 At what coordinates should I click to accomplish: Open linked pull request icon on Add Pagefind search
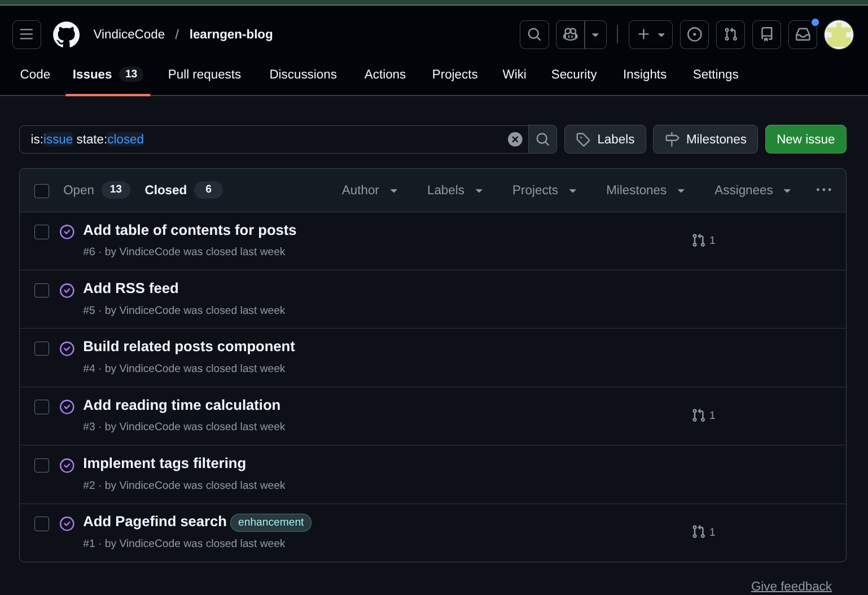coord(698,532)
